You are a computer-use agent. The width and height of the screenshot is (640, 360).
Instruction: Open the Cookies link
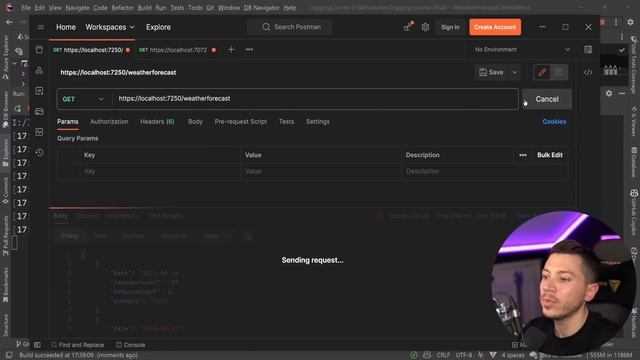point(554,122)
